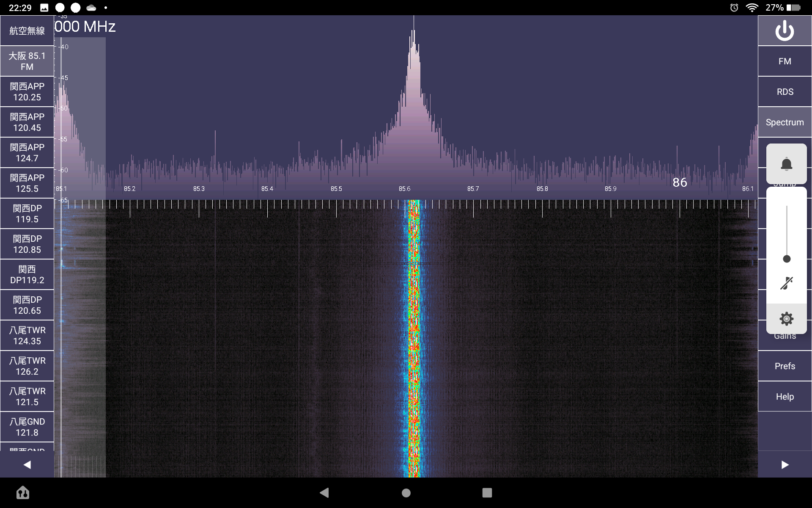Viewport: 812px width, 508px height.
Task: Tap the bottom-left assistant app icon
Action: pos(23,492)
